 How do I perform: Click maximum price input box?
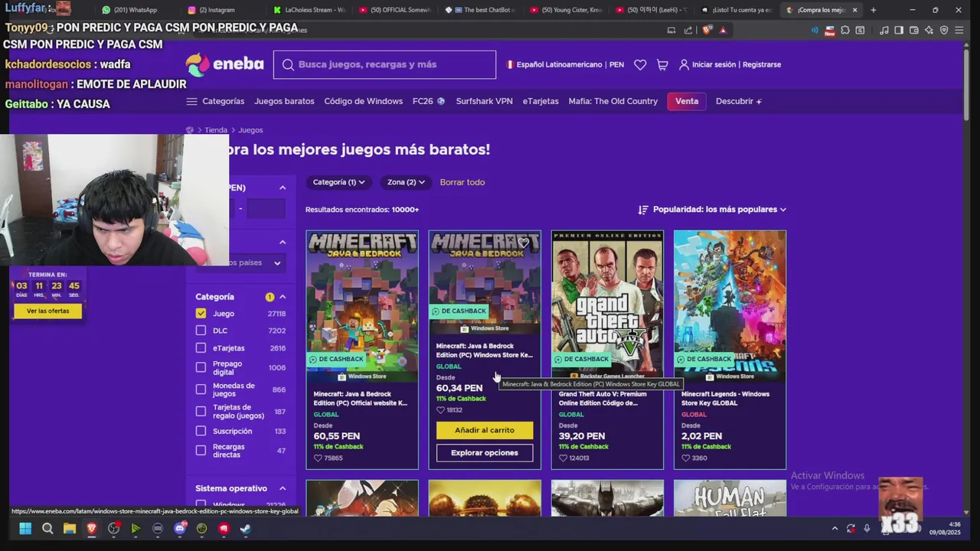pyautogui.click(x=266, y=208)
